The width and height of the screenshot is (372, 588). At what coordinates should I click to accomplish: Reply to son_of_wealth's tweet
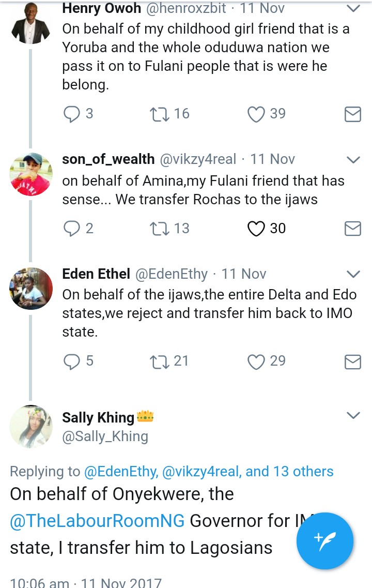[71, 229]
